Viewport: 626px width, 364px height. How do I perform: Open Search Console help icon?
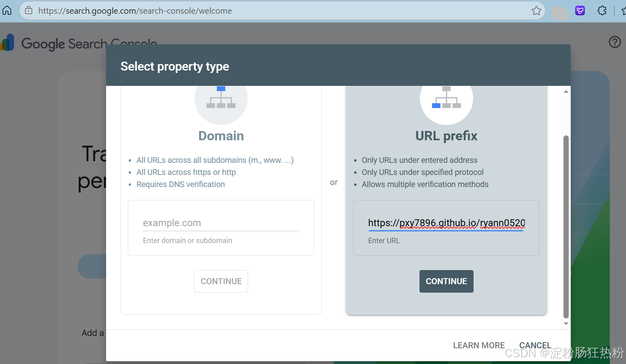coord(615,42)
